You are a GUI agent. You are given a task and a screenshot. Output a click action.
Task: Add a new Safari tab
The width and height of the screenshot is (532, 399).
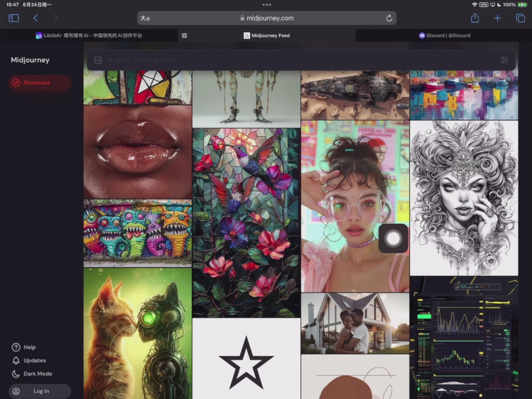(497, 18)
